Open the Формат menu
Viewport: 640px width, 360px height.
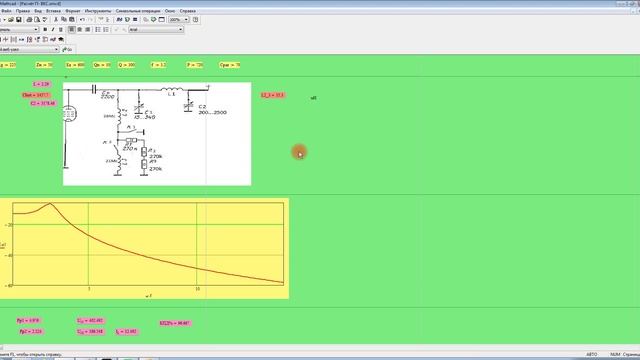click(73, 11)
